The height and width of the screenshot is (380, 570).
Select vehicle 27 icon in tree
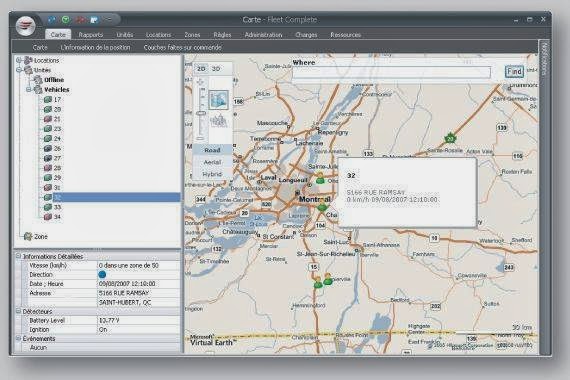[48, 158]
